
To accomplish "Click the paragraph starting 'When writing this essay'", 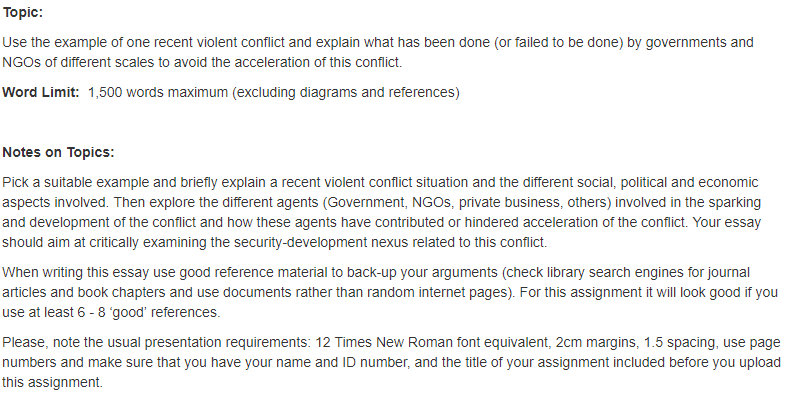I will (x=390, y=293).
